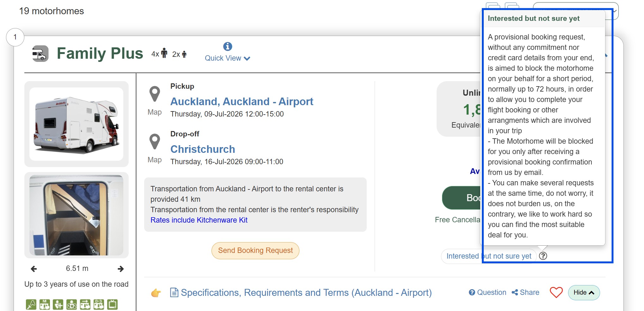Click the motorhome exterior photo thumbnail
This screenshot has height=311, width=644.
[77, 124]
